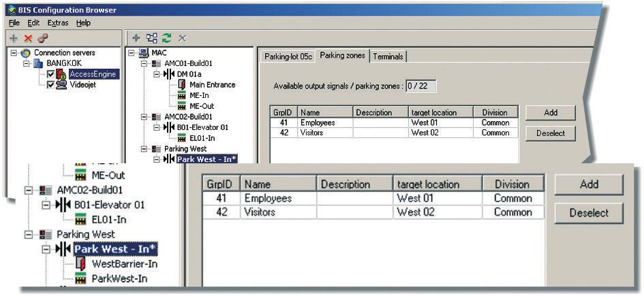This screenshot has width=644, height=296.
Task: Collapse B01-Elevator 01 in the magnified callout
Action: pos(46,205)
